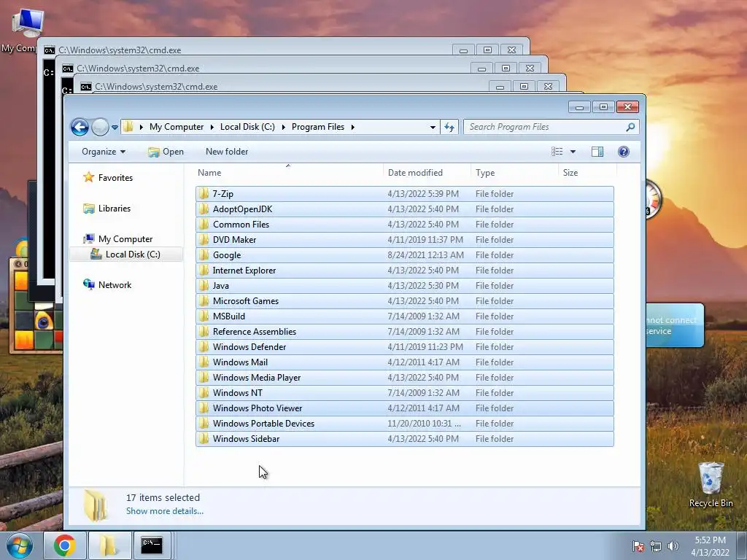
Task: Select the Windows Portable Devices folder name
Action: (x=263, y=424)
